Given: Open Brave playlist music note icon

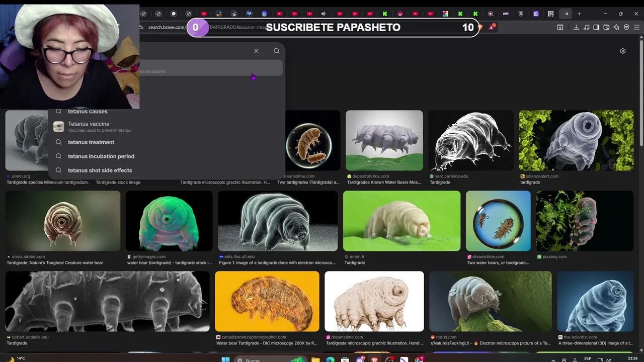Looking at the screenshot, I should pos(586,27).
